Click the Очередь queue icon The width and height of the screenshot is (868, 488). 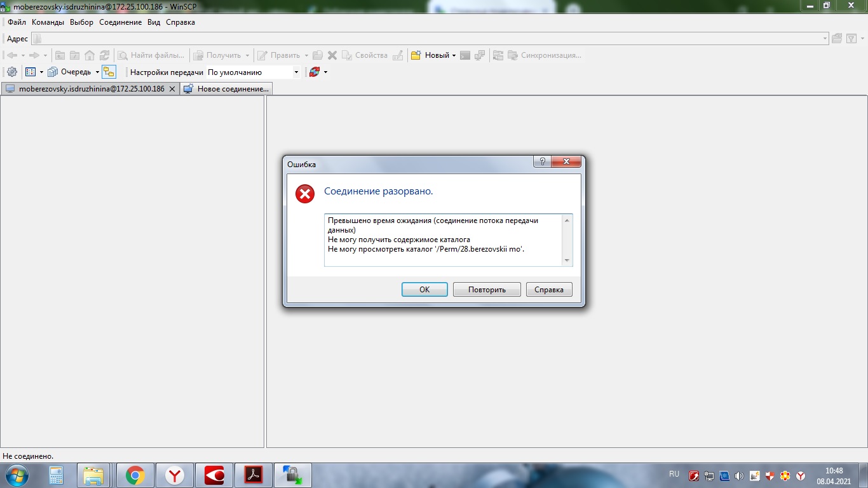coord(53,72)
